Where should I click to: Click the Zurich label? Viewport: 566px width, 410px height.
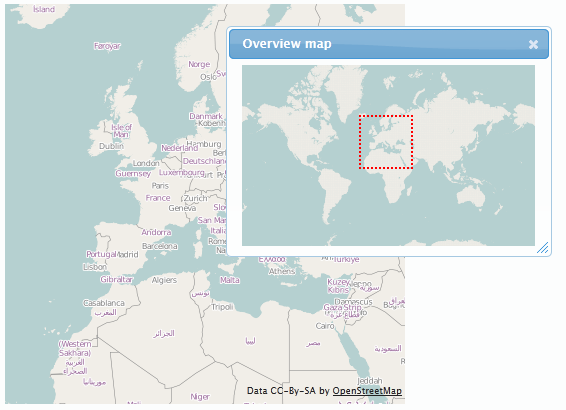point(196,199)
